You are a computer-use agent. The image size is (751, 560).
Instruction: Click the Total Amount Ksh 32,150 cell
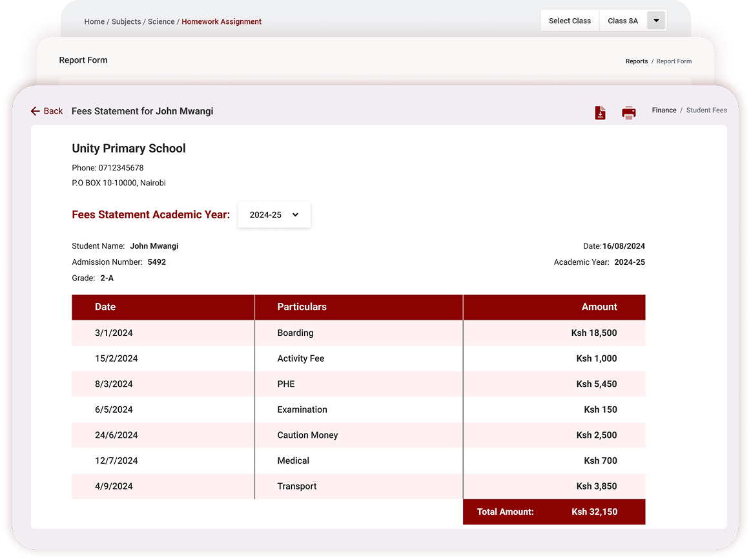[x=553, y=512]
